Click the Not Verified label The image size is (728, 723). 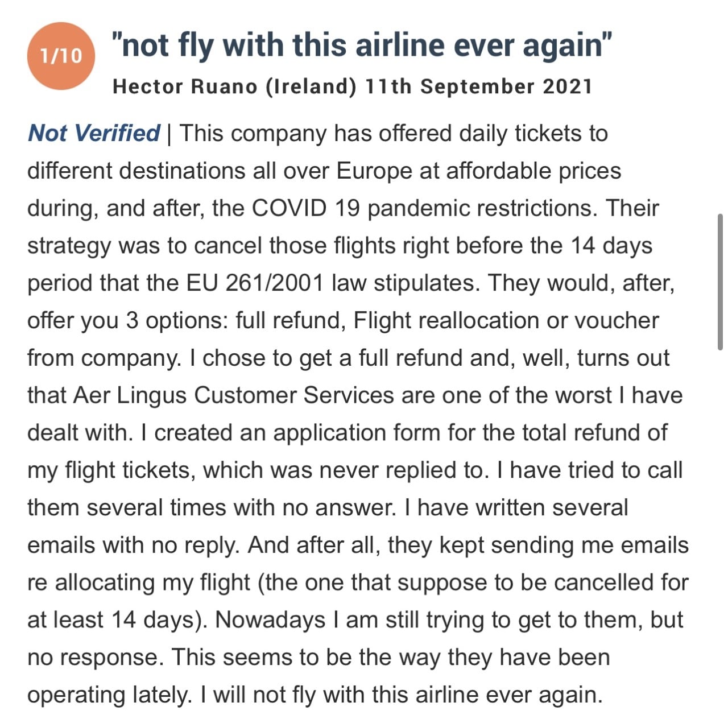pyautogui.click(x=94, y=133)
